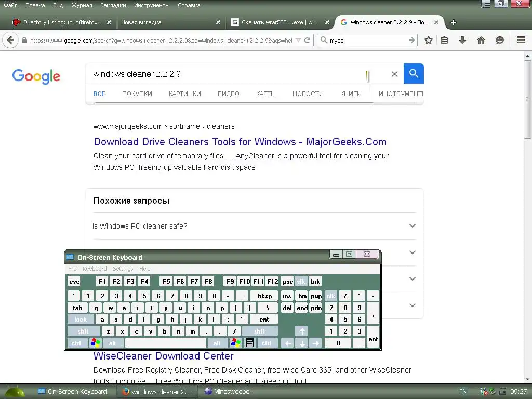Clear the Google search box with X

(x=394, y=74)
